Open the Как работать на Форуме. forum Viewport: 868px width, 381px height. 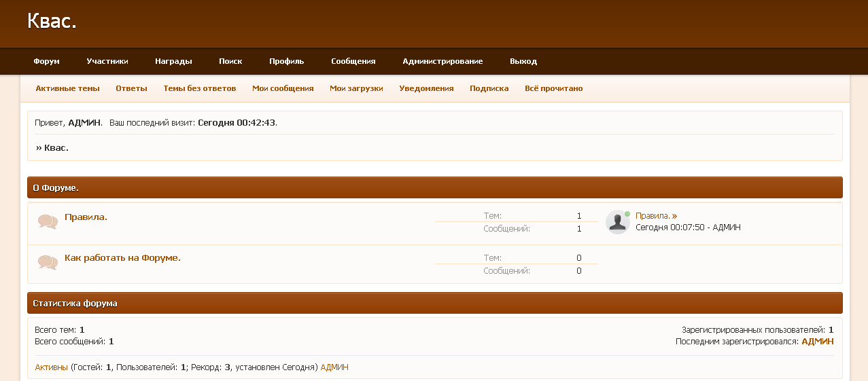122,258
